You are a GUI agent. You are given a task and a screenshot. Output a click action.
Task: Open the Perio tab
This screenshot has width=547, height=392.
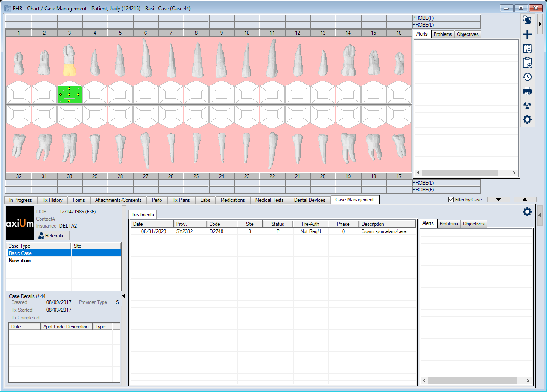(157, 200)
